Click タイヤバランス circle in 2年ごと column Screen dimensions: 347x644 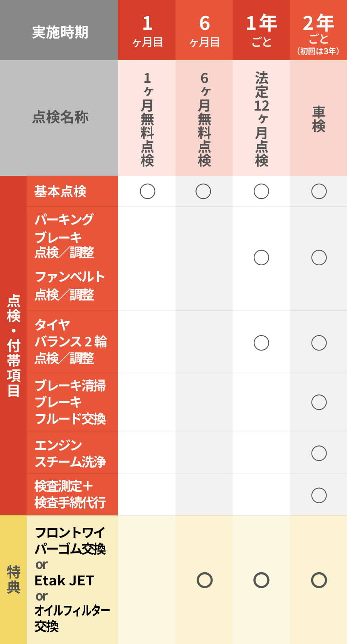[x=319, y=343]
